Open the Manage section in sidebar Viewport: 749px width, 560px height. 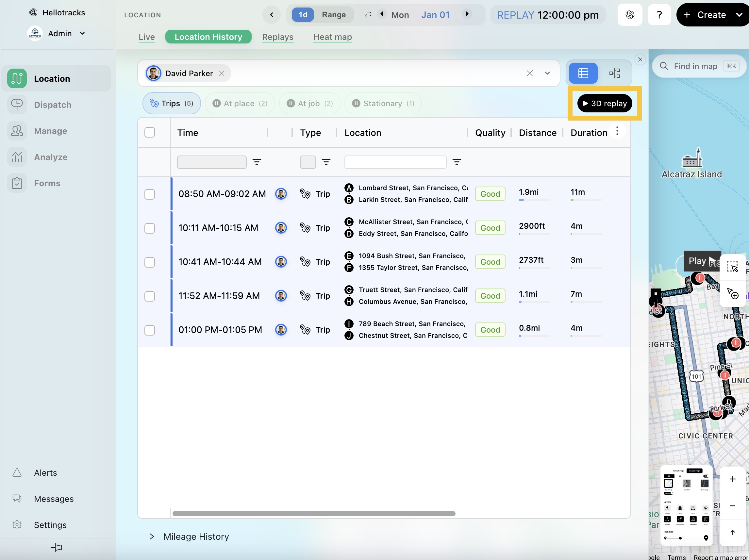point(56,131)
